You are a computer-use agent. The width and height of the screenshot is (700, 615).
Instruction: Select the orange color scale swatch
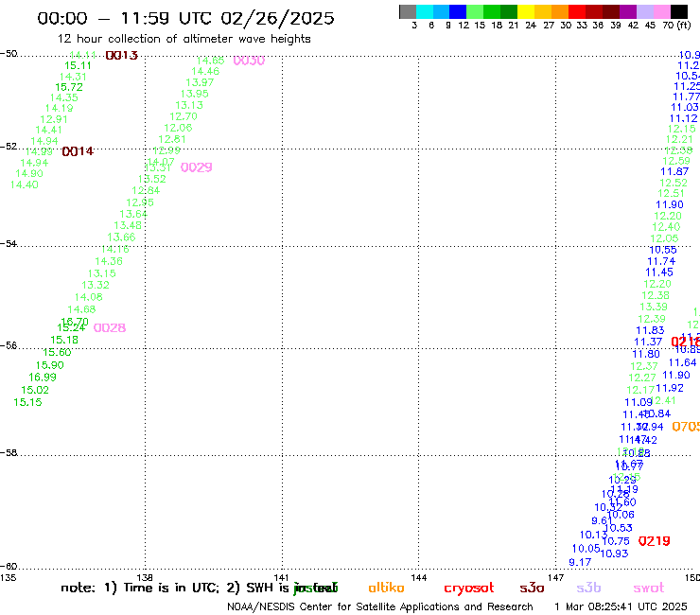[560, 11]
